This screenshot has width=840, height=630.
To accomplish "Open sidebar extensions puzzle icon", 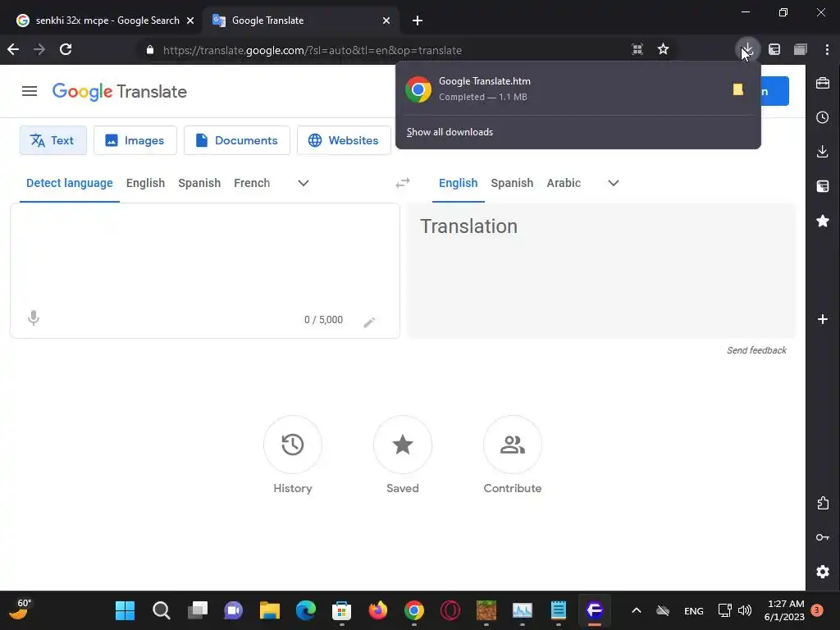I will [x=823, y=503].
